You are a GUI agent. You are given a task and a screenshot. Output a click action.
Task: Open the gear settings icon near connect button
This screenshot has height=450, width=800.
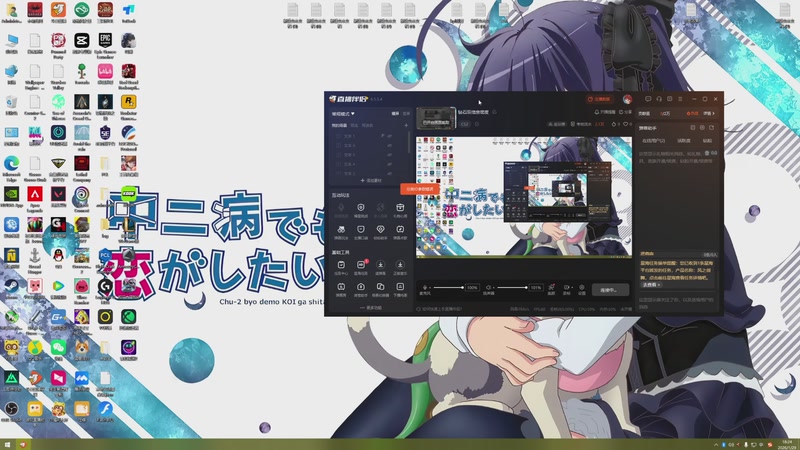tap(582, 287)
